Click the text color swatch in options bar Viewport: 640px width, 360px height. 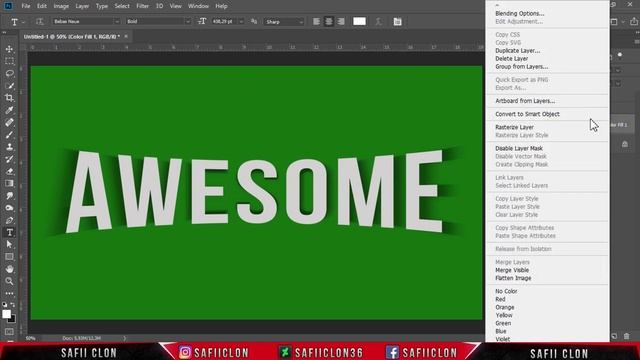coord(359,22)
